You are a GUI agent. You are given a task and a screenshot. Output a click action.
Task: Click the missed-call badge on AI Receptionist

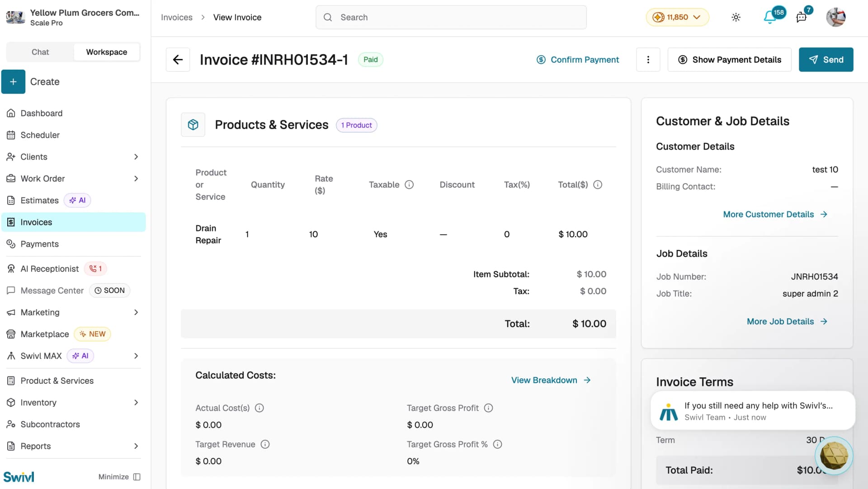tap(95, 269)
